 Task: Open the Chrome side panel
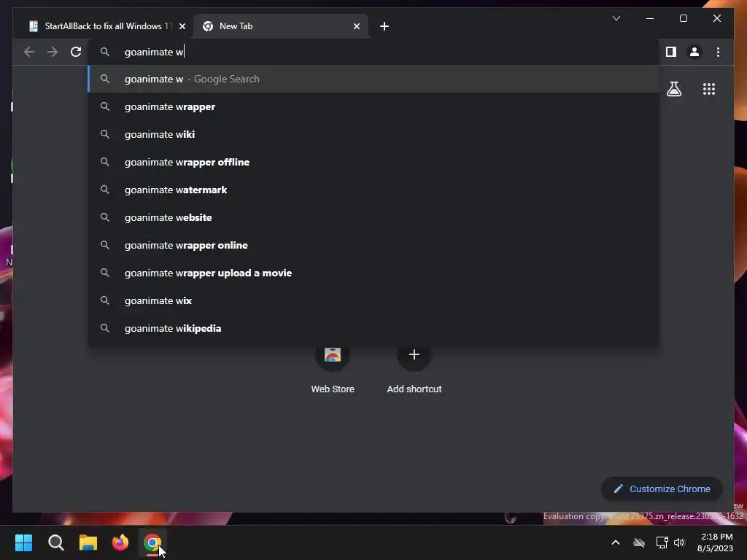click(x=671, y=52)
